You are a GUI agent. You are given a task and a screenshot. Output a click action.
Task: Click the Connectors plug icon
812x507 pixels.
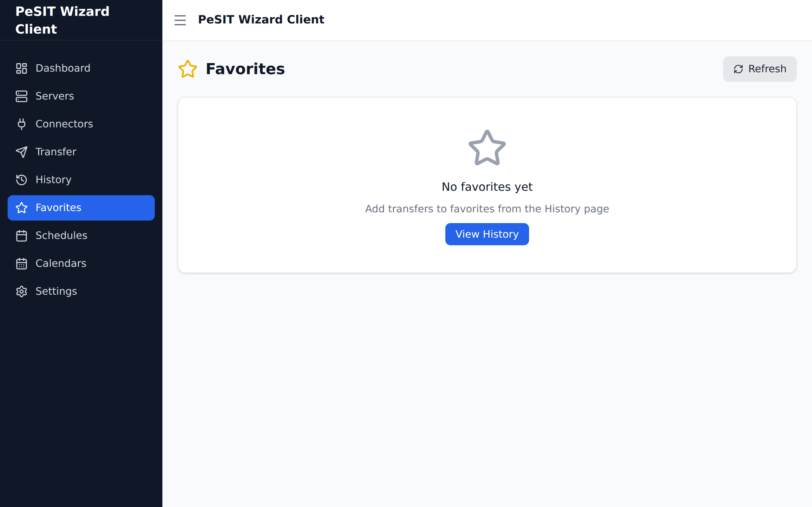22,124
